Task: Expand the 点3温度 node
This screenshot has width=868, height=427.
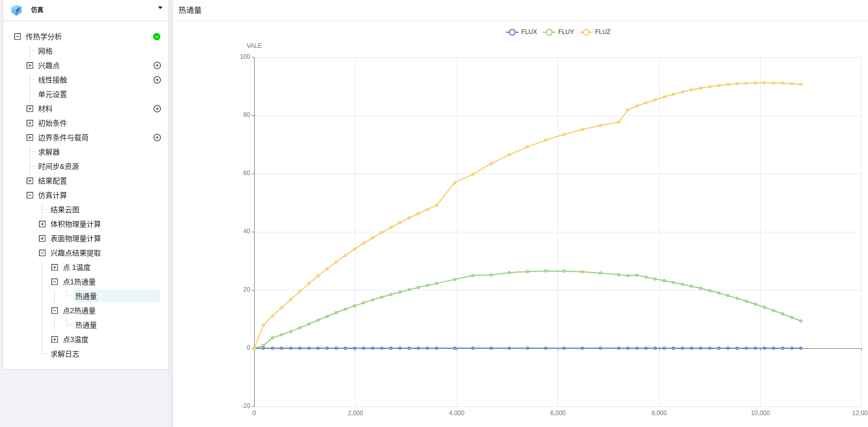Action: pos(55,339)
